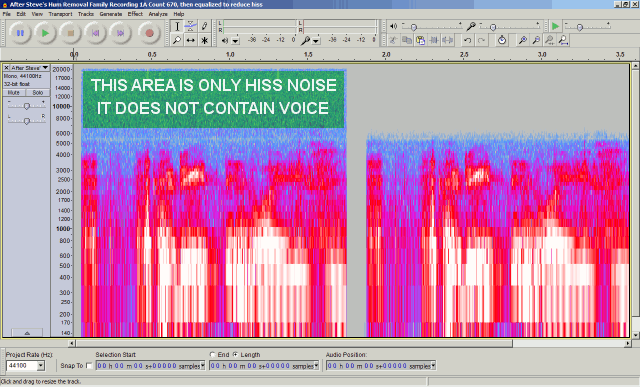Select the Zoom (magnifier) tool
640x387 pixels.
[177, 40]
